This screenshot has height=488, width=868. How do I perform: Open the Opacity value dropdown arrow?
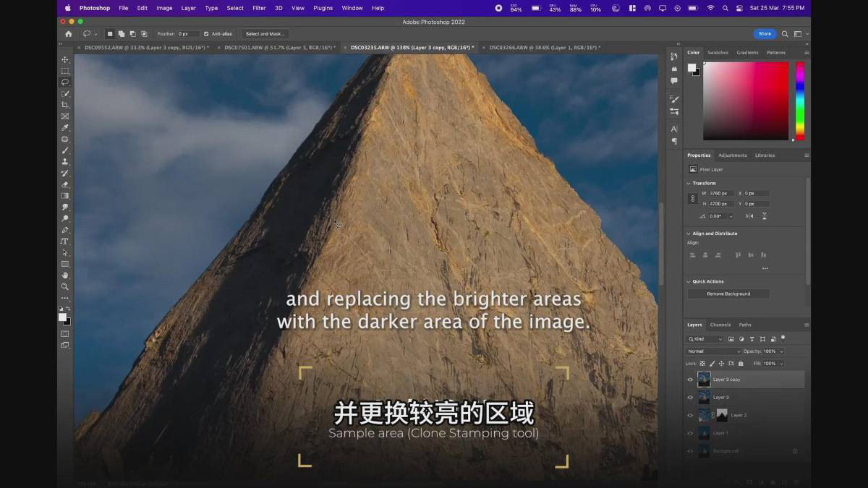(781, 351)
